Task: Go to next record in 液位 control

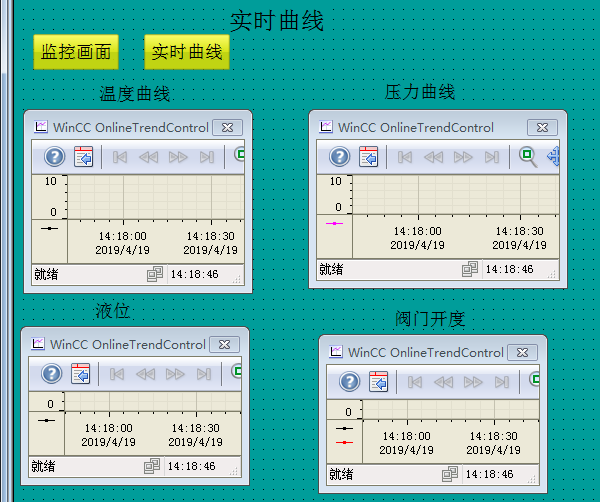Action: tap(175, 374)
